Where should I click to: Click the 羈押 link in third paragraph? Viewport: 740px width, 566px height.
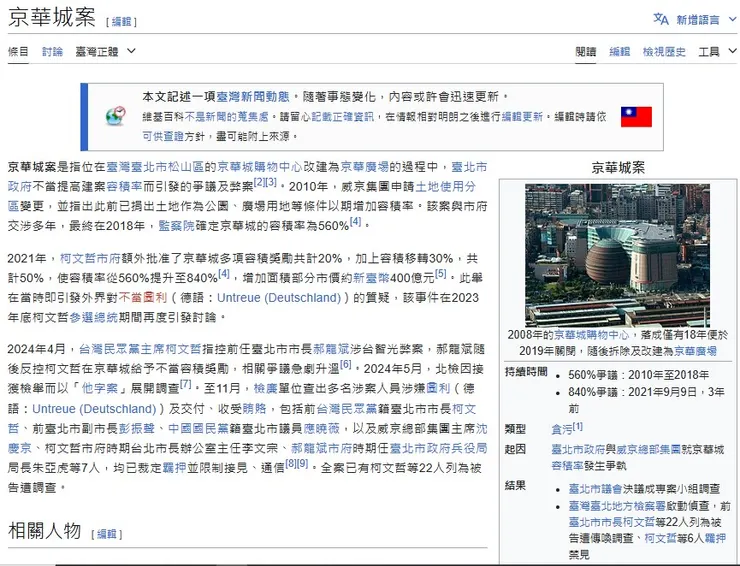[x=174, y=468]
